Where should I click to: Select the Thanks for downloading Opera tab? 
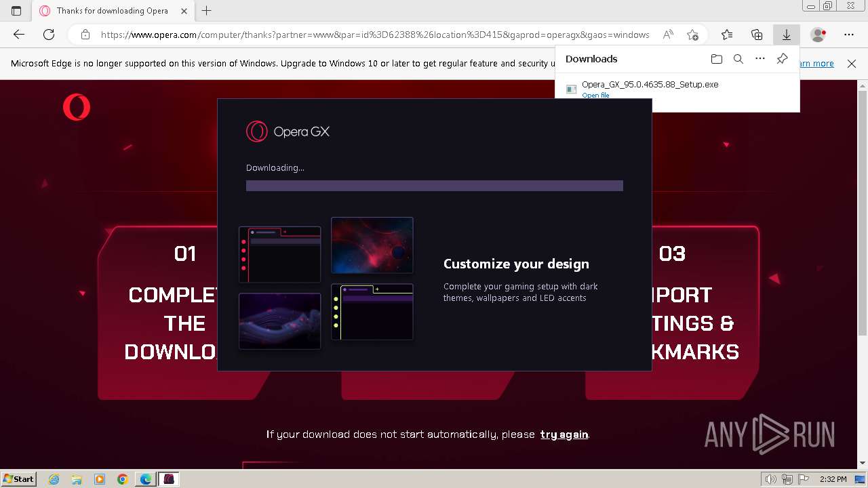click(113, 11)
